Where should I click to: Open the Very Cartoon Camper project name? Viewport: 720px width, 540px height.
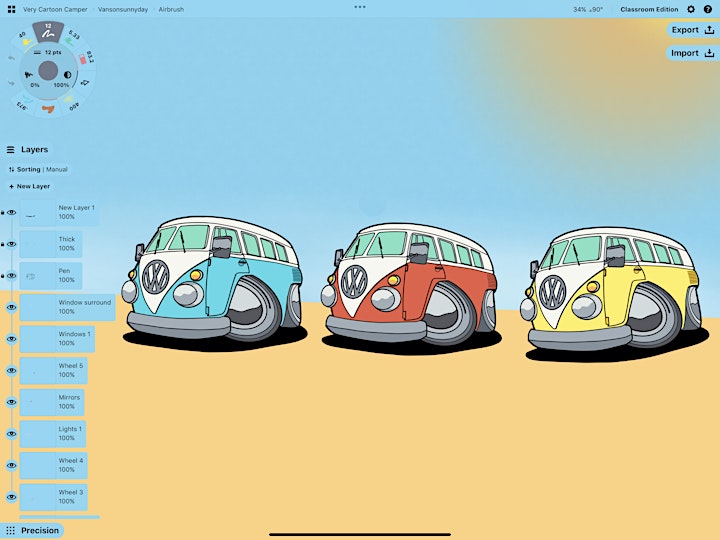click(55, 9)
